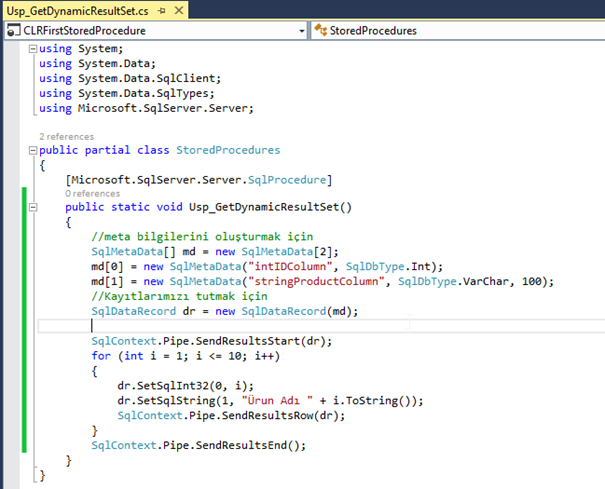Viewport: 605px width, 489px height.
Task: Collapse the StoredProcedures class region
Action: tap(33, 150)
